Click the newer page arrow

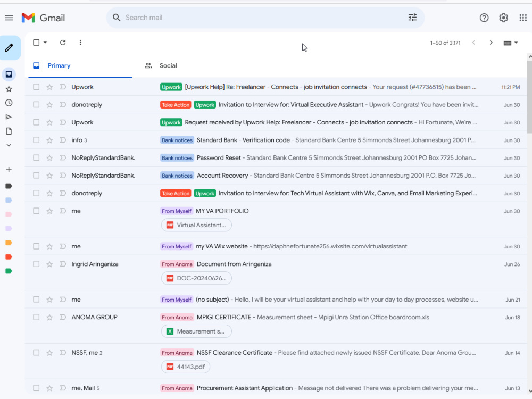[473, 43]
